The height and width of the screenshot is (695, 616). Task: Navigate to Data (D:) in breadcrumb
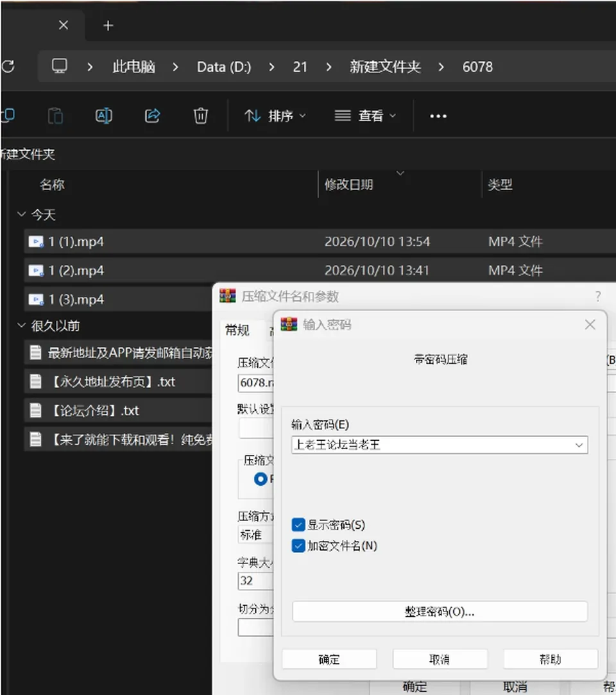pyautogui.click(x=224, y=67)
